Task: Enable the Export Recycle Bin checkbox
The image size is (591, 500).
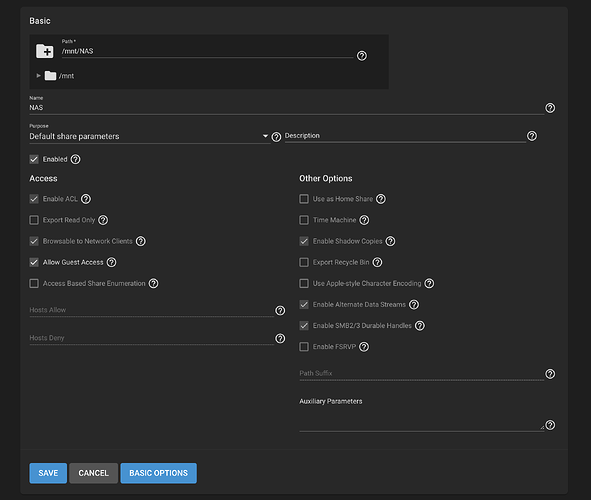Action: pos(304,262)
